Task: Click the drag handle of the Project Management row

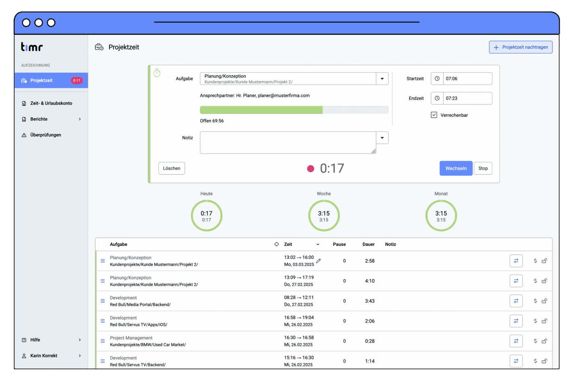Action: pyautogui.click(x=102, y=341)
